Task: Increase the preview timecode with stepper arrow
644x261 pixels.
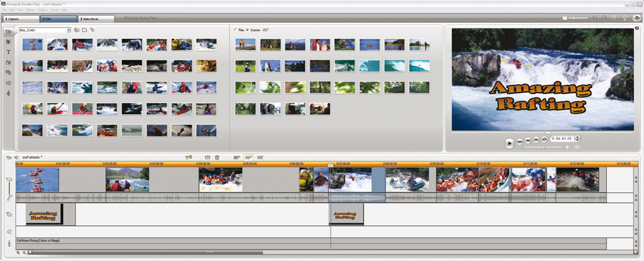Action: (x=578, y=137)
